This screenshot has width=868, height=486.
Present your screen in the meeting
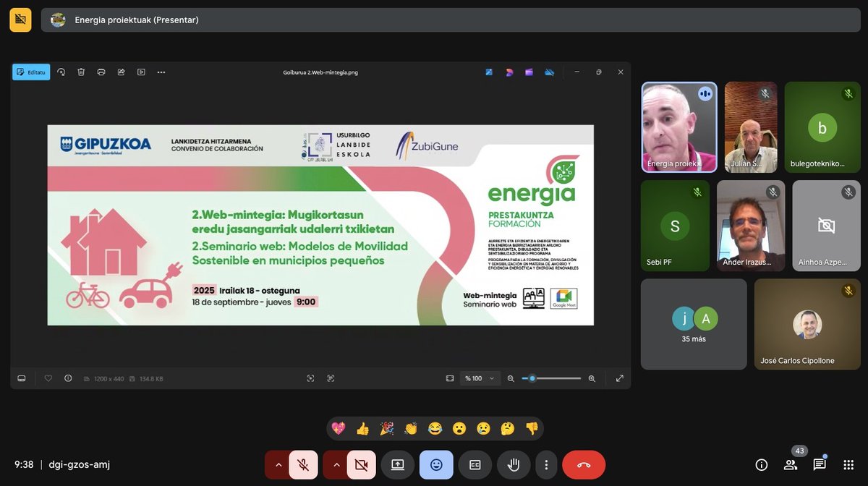click(x=397, y=465)
